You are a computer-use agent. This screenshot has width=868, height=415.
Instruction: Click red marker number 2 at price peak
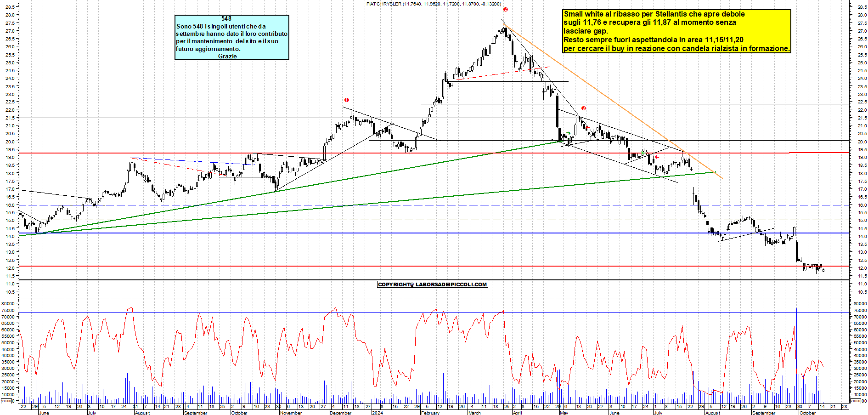pos(505,9)
